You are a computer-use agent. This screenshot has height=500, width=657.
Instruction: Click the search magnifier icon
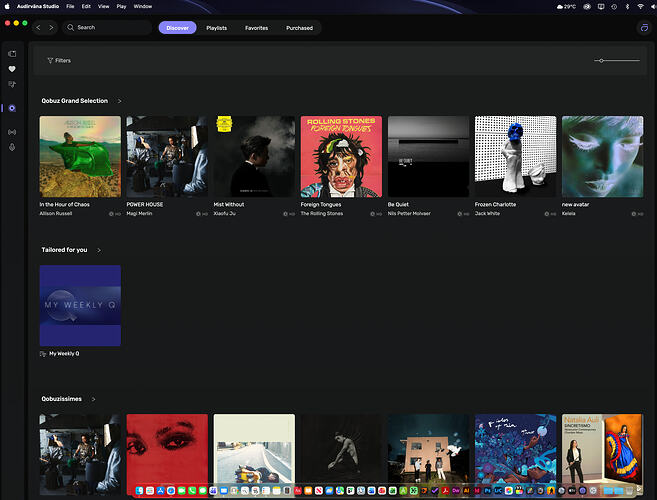coord(70,28)
